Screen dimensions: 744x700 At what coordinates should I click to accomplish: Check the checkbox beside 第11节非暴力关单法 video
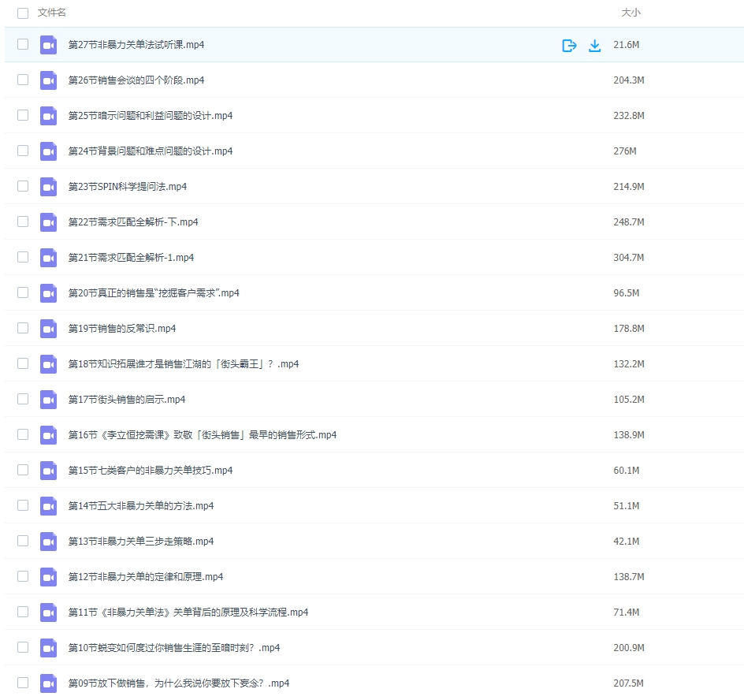(x=23, y=612)
